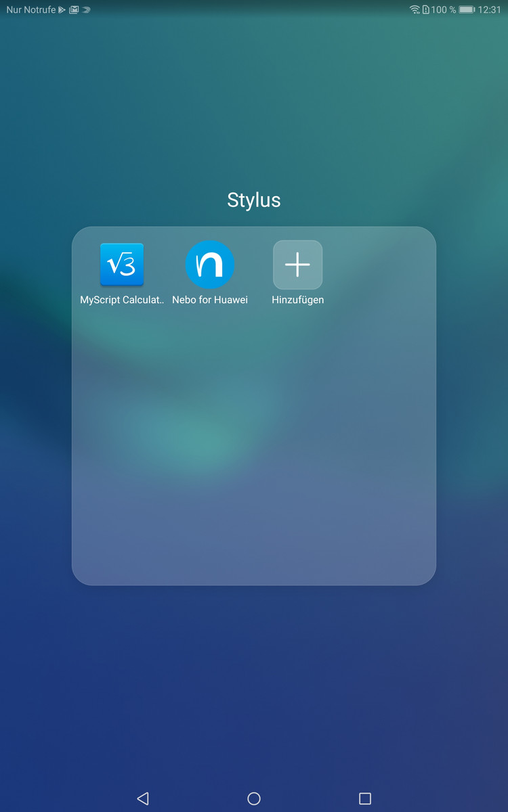Tap the Hinzufügen plus button
The width and height of the screenshot is (508, 812).
click(x=297, y=265)
